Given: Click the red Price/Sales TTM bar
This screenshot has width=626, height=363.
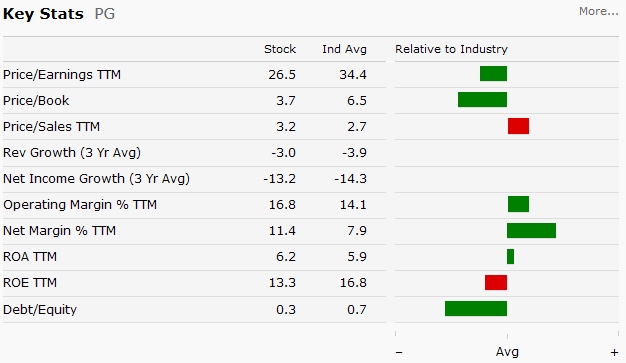Looking at the screenshot, I should coord(518,126).
